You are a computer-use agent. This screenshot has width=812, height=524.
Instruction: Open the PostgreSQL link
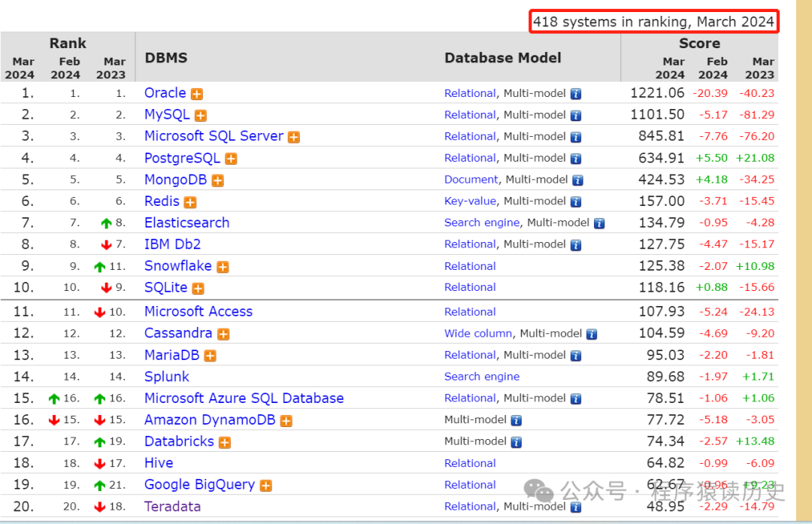coord(182,158)
